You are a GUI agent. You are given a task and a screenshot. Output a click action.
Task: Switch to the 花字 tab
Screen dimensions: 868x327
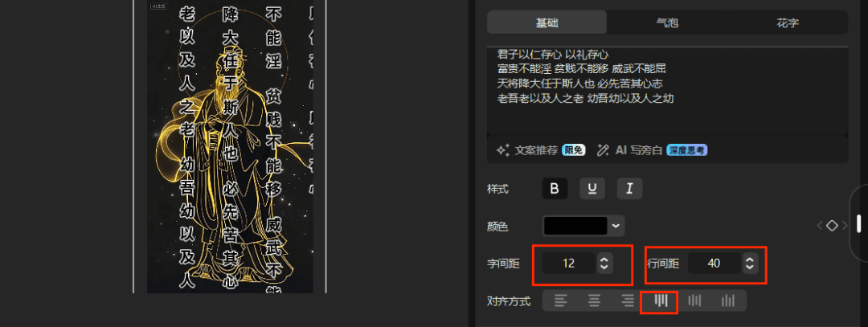pyautogui.click(x=787, y=22)
